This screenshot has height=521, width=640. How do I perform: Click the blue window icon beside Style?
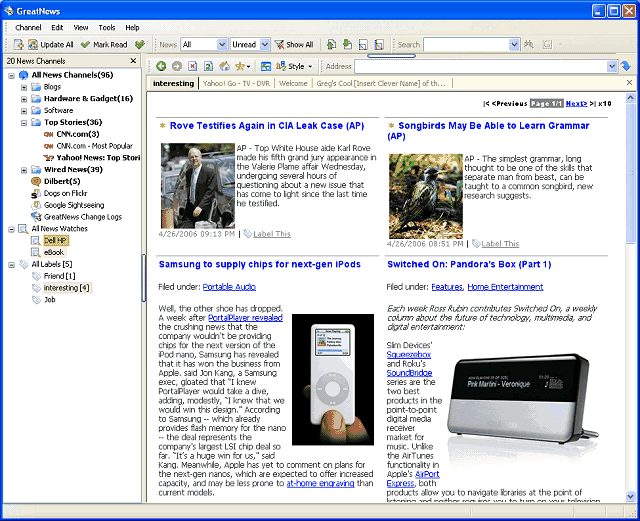tap(266, 66)
